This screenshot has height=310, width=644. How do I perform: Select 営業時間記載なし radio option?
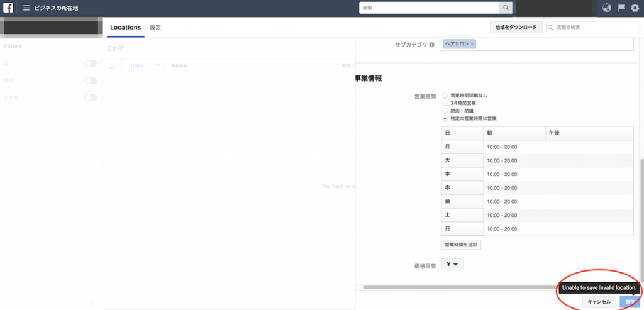pos(445,95)
